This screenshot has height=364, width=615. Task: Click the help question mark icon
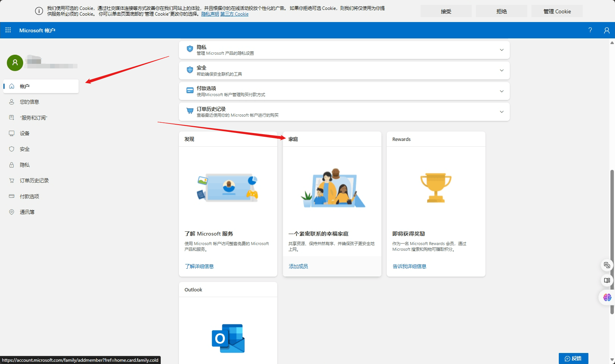(x=590, y=30)
